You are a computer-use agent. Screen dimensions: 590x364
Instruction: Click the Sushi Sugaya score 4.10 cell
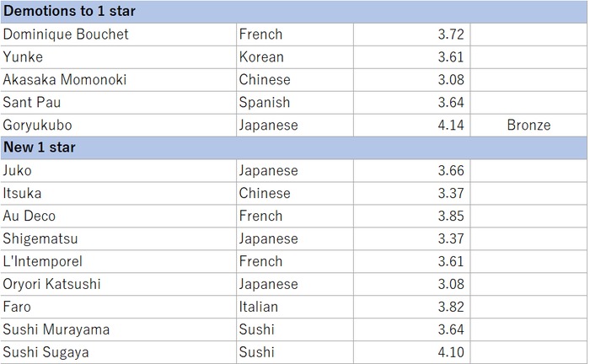[411, 352]
